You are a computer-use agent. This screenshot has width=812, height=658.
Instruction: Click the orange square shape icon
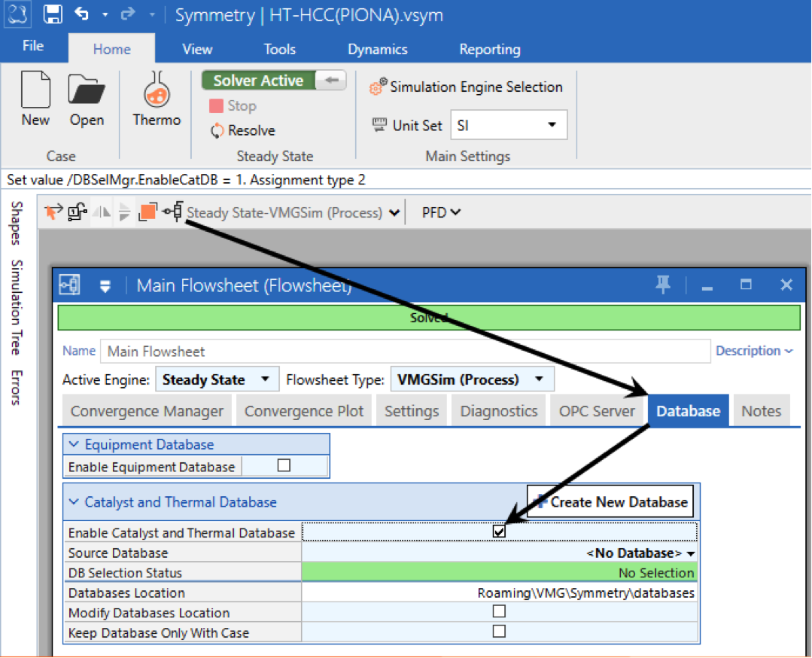147,212
